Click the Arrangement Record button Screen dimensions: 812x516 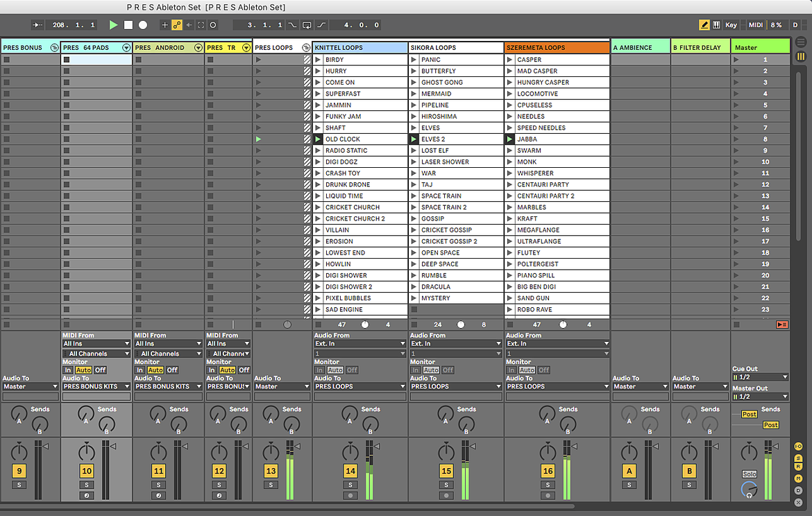point(143,25)
